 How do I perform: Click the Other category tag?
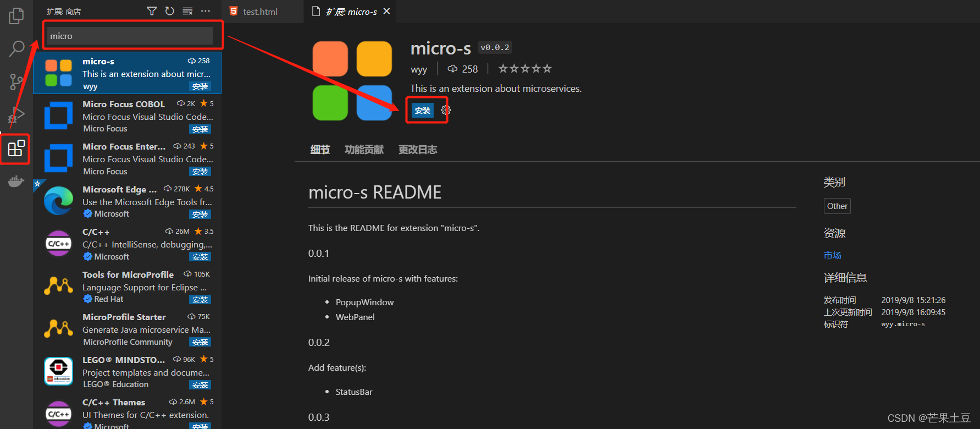[837, 206]
